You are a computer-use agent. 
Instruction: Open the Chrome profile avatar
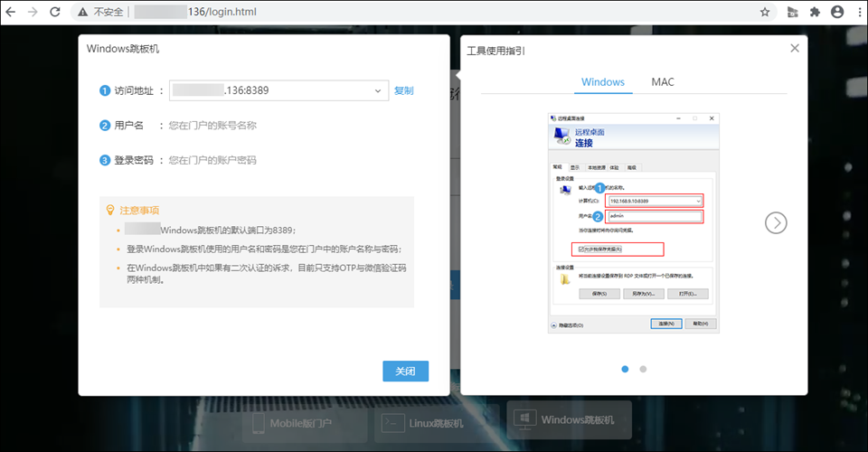pos(836,12)
